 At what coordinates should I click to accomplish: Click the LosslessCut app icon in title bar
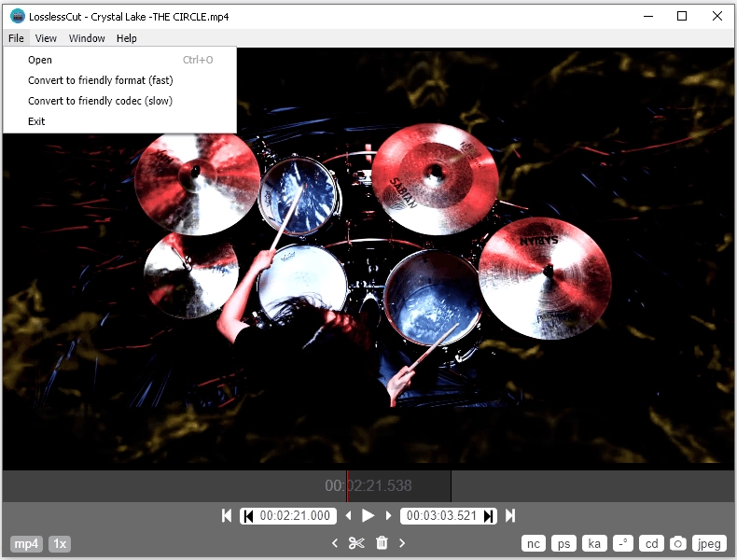[x=18, y=17]
